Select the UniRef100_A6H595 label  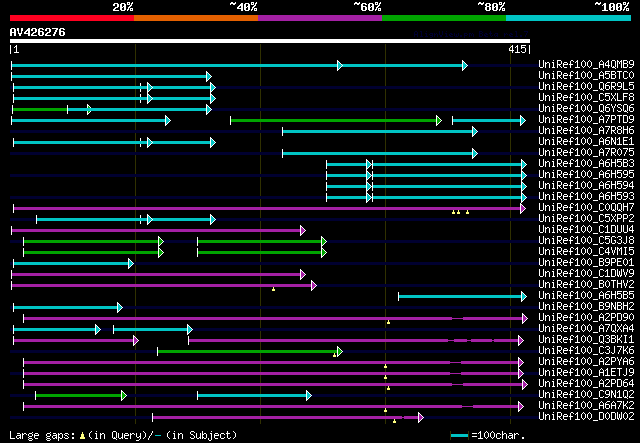(x=586, y=175)
